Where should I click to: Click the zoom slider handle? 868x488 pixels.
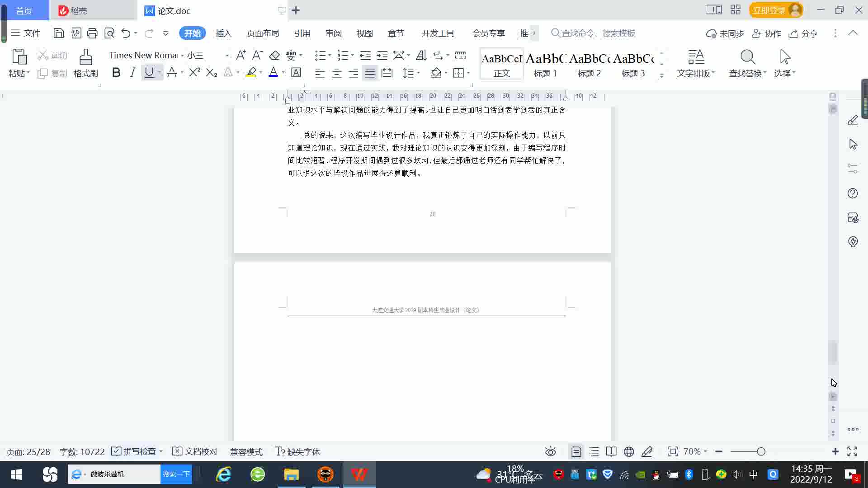[x=761, y=451]
